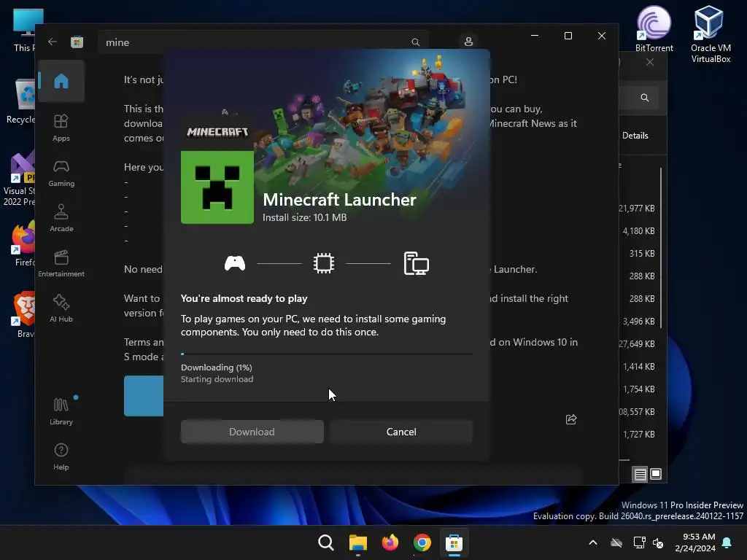Open the AI Hub section
Viewport: 747px width, 560px height.
(x=61, y=308)
